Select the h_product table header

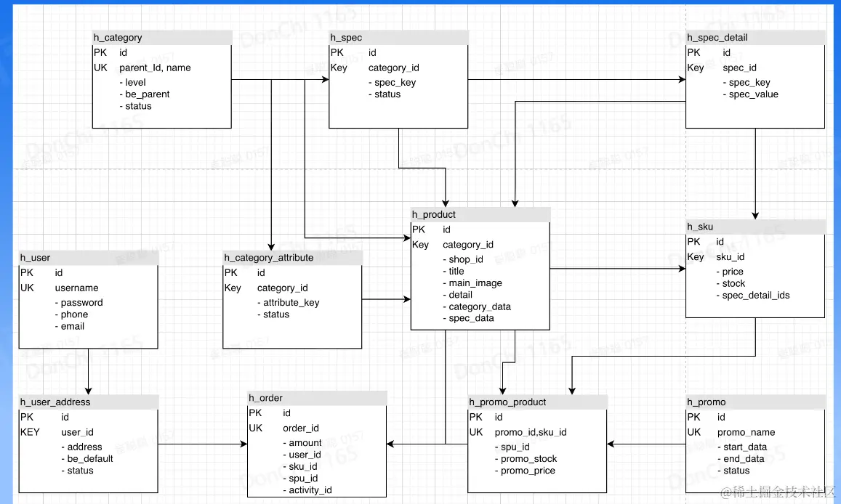(480, 215)
